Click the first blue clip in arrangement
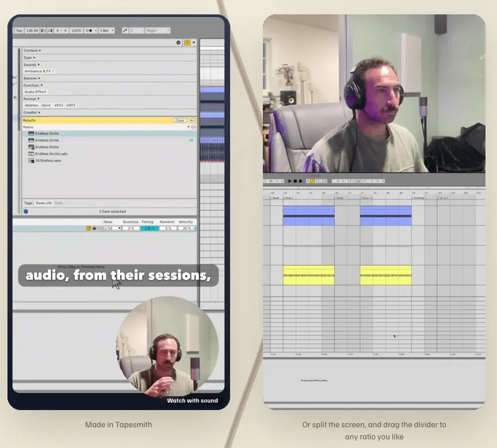 309,216
